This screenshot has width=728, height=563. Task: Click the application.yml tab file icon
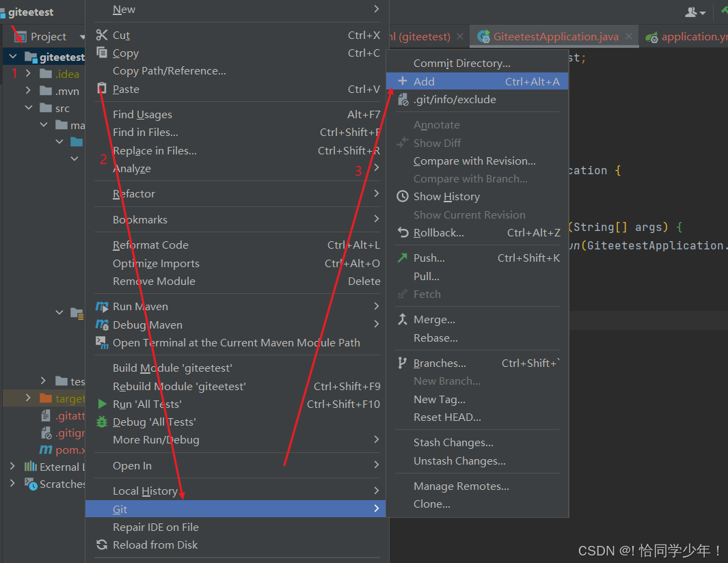[652, 37]
